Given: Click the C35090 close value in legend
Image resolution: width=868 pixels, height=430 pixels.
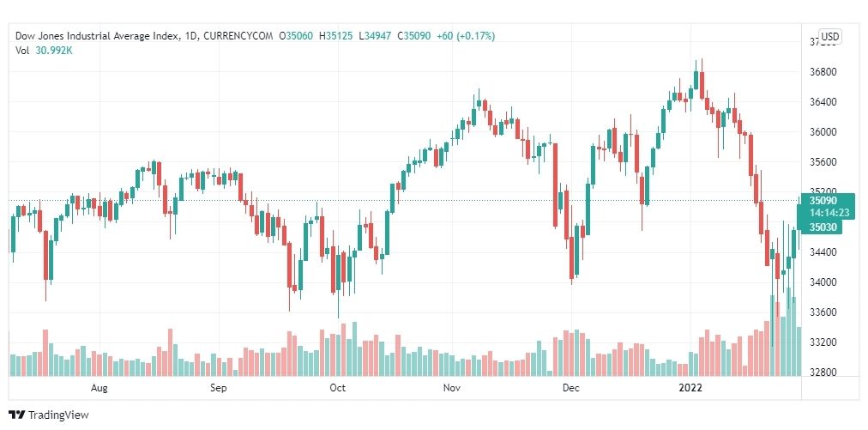Looking at the screenshot, I should [x=418, y=36].
